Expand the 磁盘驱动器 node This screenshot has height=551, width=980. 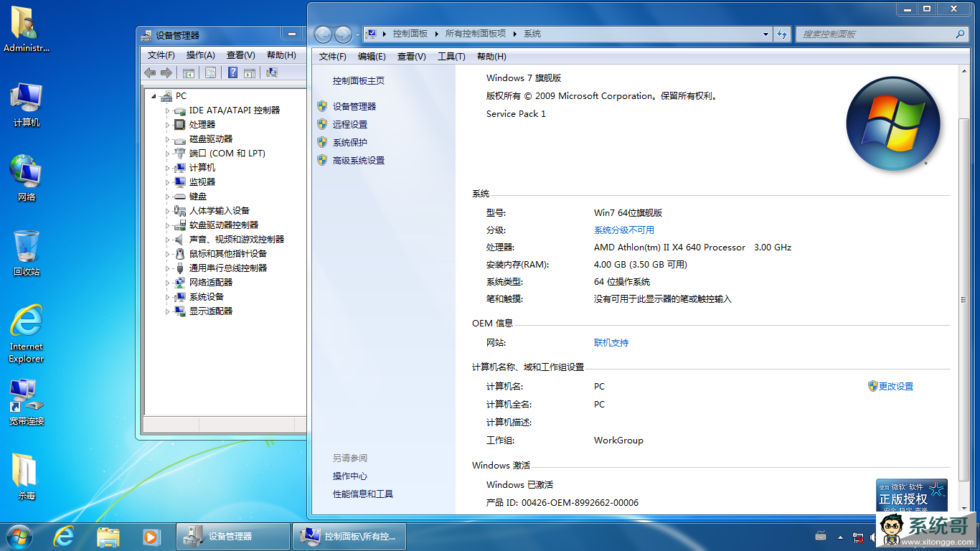167,139
